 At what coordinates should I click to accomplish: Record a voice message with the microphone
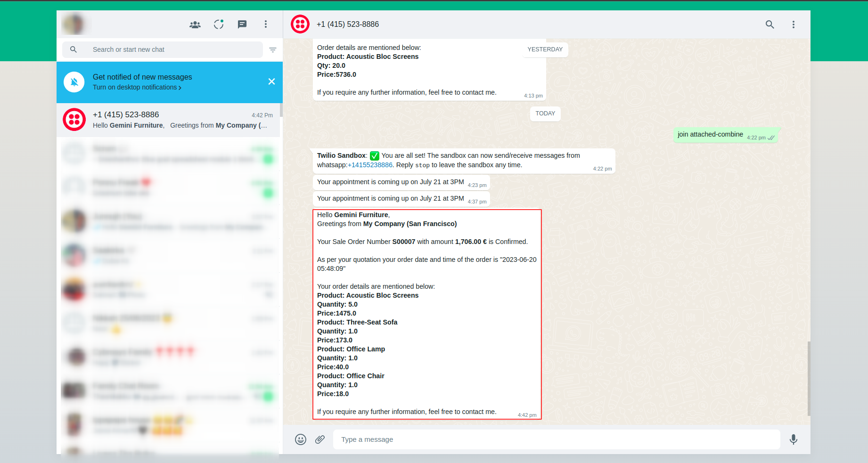tap(794, 439)
